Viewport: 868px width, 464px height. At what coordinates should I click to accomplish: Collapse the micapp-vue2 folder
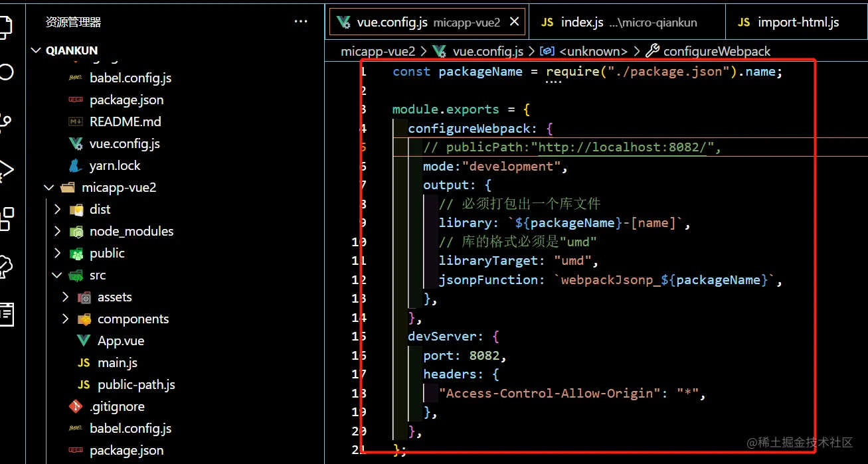[49, 187]
